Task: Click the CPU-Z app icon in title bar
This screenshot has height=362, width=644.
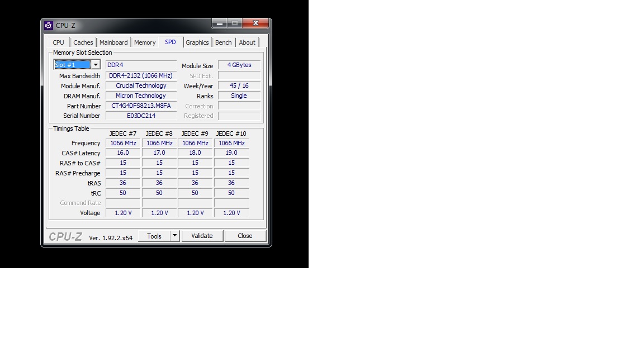Action: pos(49,26)
